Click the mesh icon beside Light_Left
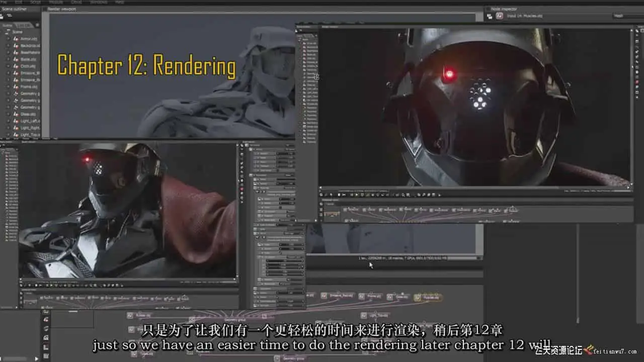 pyautogui.click(x=16, y=121)
